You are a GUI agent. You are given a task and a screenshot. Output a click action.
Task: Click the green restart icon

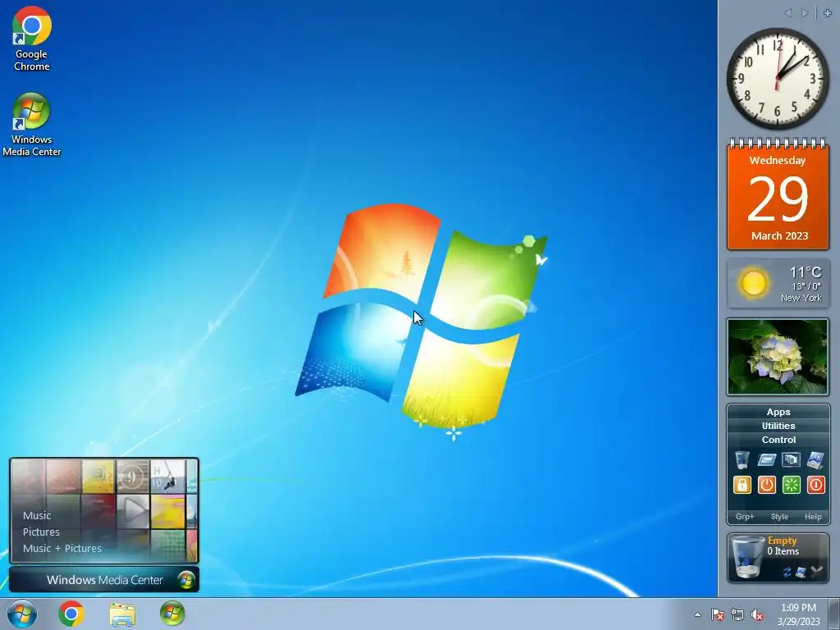tap(792, 485)
